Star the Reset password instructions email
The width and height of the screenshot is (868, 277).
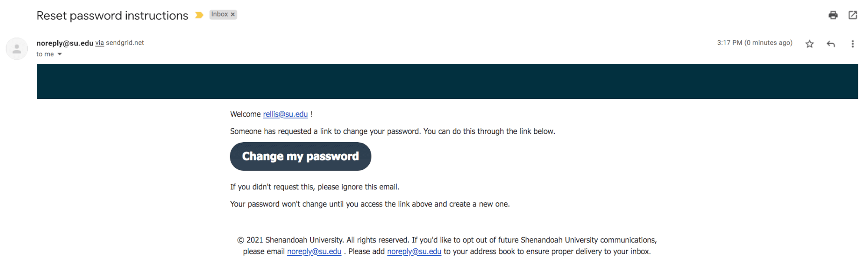pos(809,44)
